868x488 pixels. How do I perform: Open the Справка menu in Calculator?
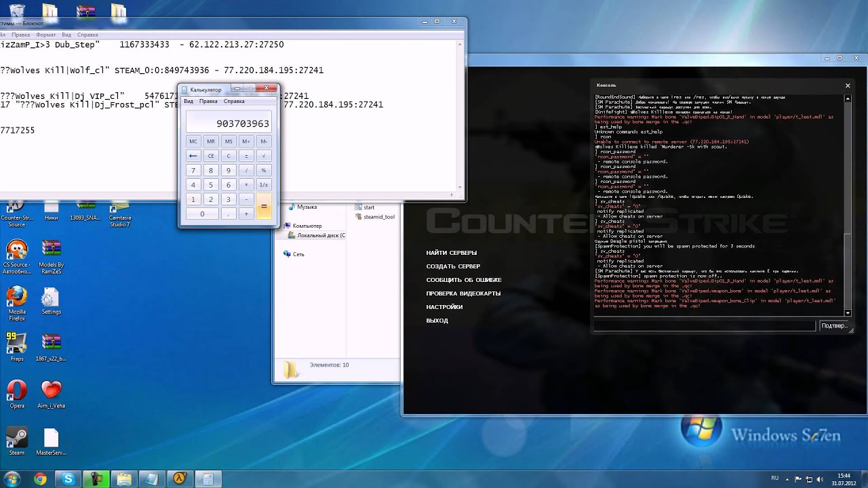coord(234,101)
